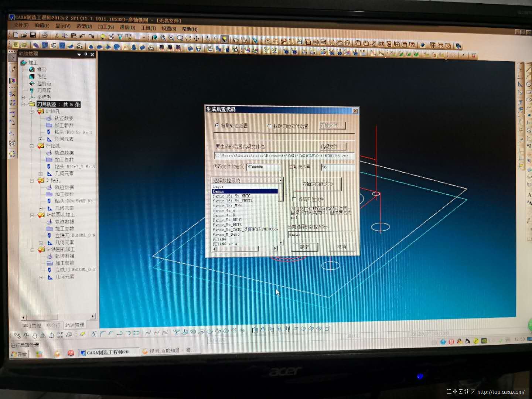This screenshot has width=532, height=399.
Task: Click the post code file path field
Action: coord(284,156)
